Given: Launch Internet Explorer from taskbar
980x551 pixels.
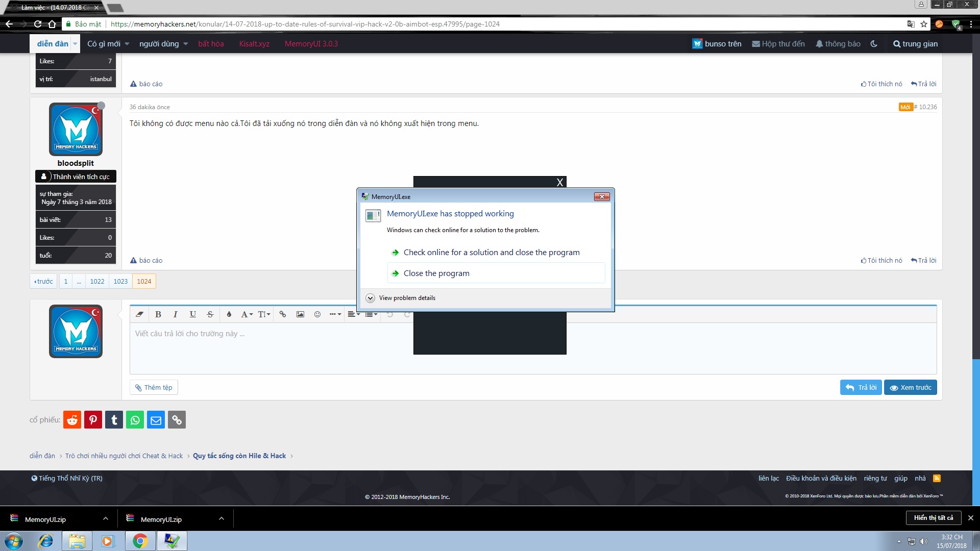Looking at the screenshot, I should (46, 541).
